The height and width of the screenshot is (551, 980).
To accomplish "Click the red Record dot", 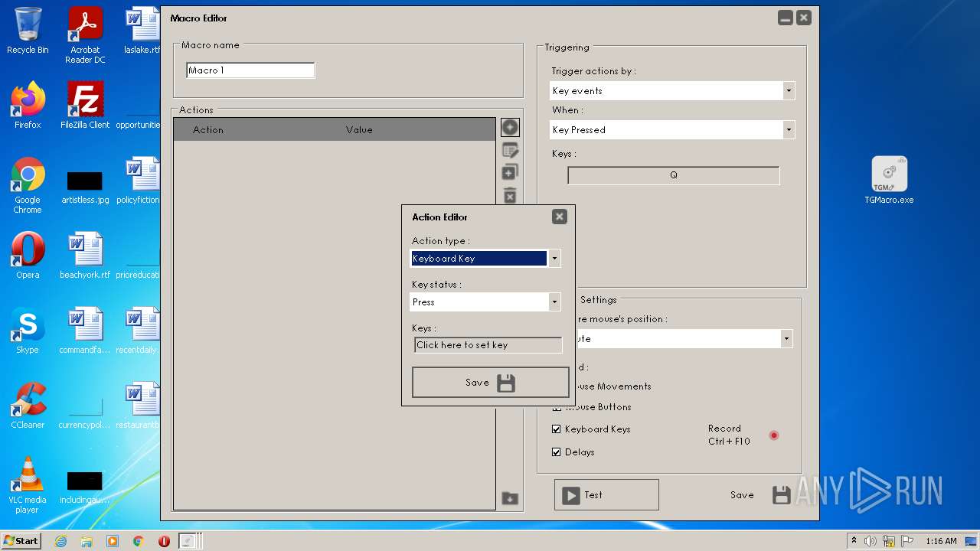I will point(774,435).
